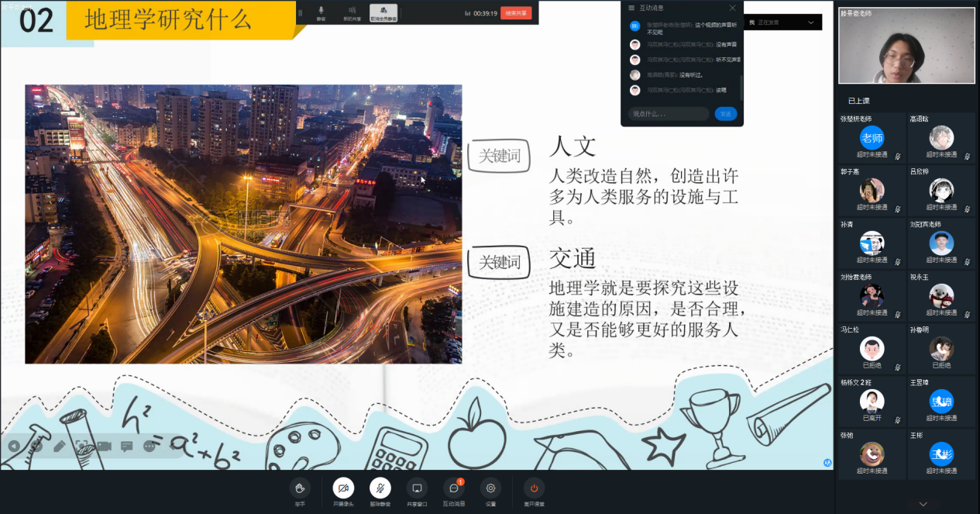Toggle 解除静音 unmute microphone

(x=380, y=488)
